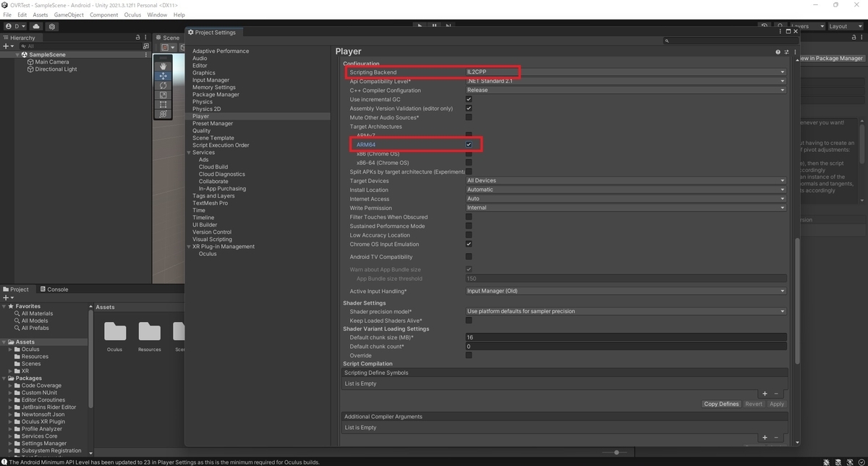This screenshot has width=868, height=466.
Task: Click the Oculus folder thumbnail in Assets
Action: [x=115, y=331]
